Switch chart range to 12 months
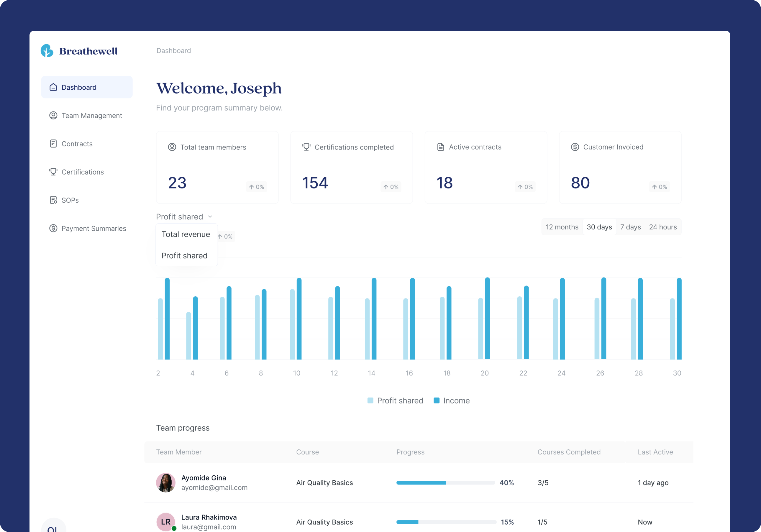Screen dimensions: 761x532 562,227
